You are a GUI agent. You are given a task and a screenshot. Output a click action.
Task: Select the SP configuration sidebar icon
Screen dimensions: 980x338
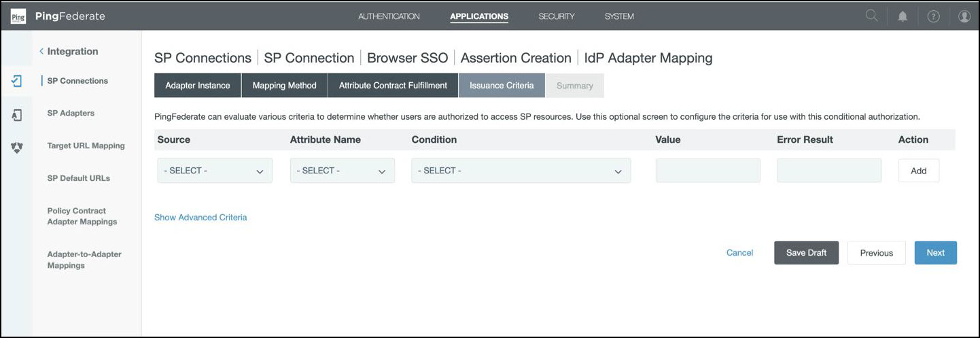tap(17, 81)
